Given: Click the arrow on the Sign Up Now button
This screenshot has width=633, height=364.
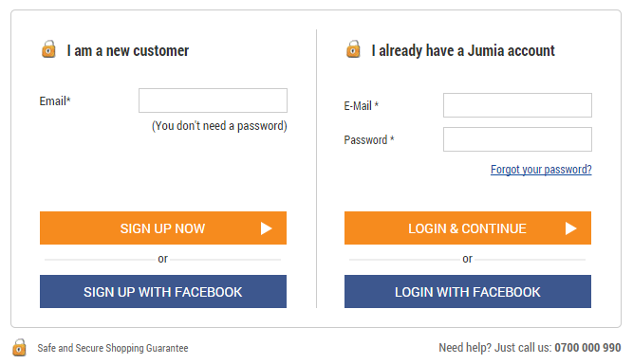Looking at the screenshot, I should point(266,228).
